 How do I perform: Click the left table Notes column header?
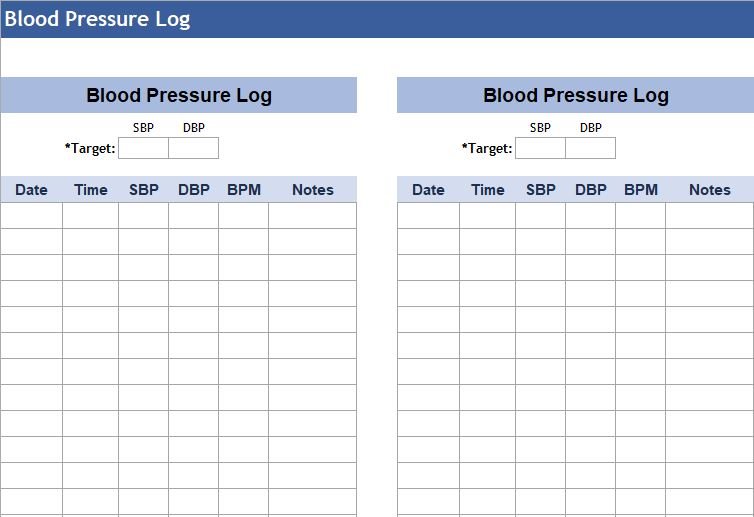[313, 189]
